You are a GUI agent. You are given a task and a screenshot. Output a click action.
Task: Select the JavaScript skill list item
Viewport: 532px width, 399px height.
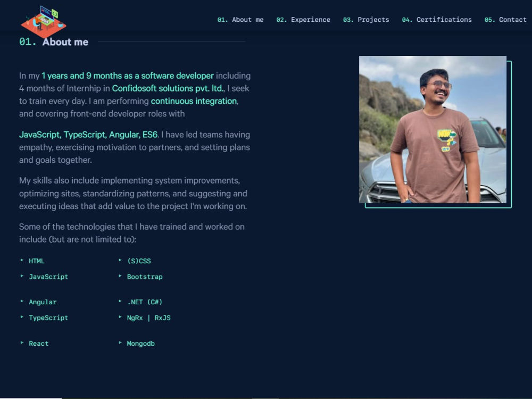pos(48,277)
